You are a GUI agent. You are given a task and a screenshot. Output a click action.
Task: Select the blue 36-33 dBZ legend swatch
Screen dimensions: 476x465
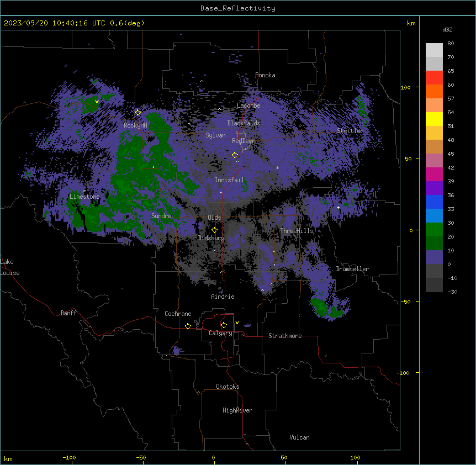coord(434,202)
